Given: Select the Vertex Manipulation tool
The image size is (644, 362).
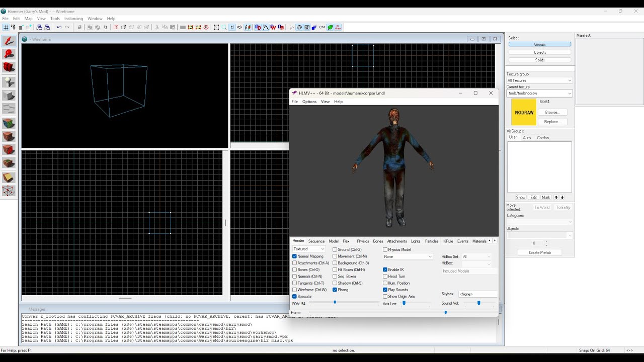Looking at the screenshot, I should tap(9, 191).
